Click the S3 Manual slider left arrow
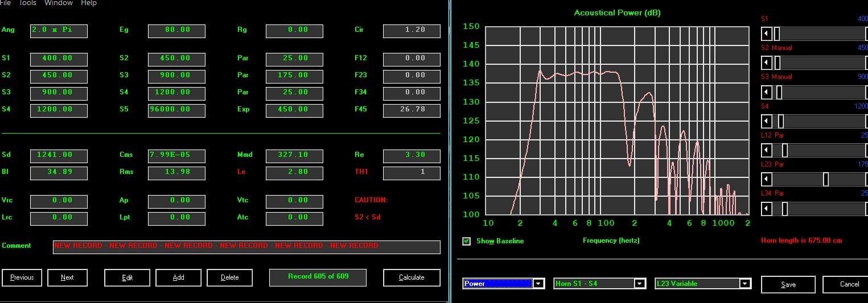The height and width of the screenshot is (303, 868). (767, 92)
